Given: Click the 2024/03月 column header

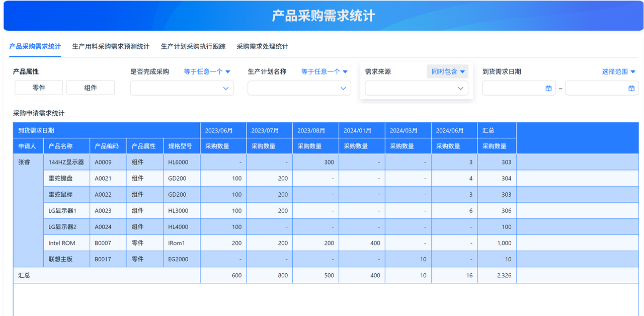Looking at the screenshot, I should tap(409, 130).
